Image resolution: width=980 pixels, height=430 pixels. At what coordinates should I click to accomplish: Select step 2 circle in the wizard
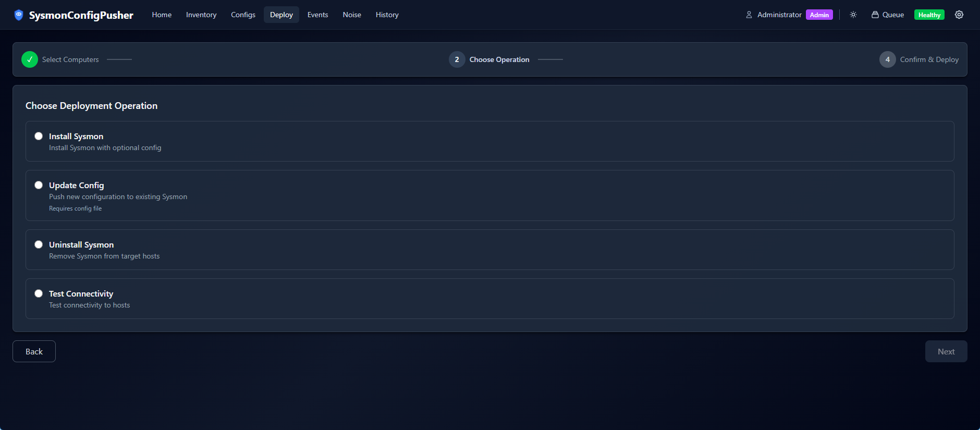pos(457,59)
